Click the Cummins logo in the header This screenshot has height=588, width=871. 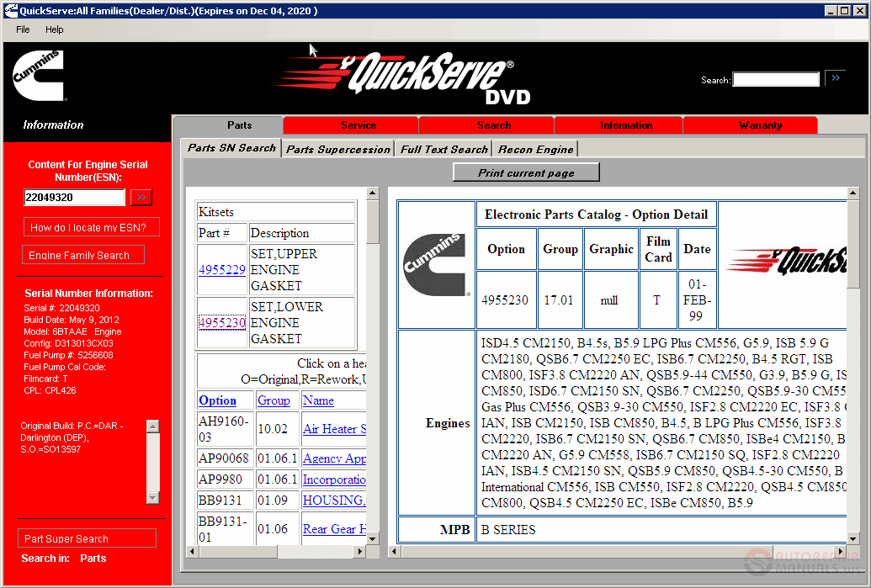pos(39,76)
